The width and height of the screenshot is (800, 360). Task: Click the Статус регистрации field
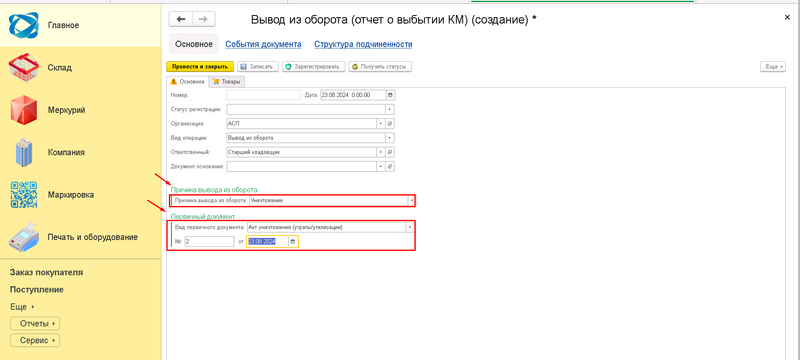(x=306, y=109)
